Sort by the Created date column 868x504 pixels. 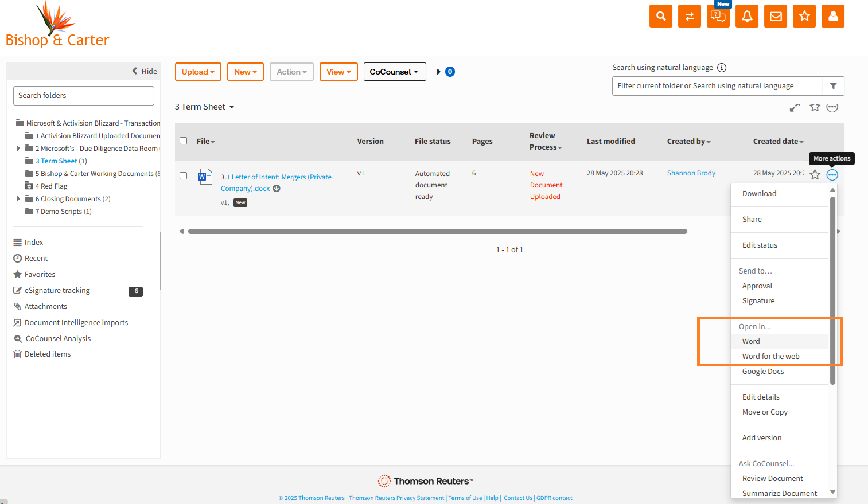click(x=778, y=142)
